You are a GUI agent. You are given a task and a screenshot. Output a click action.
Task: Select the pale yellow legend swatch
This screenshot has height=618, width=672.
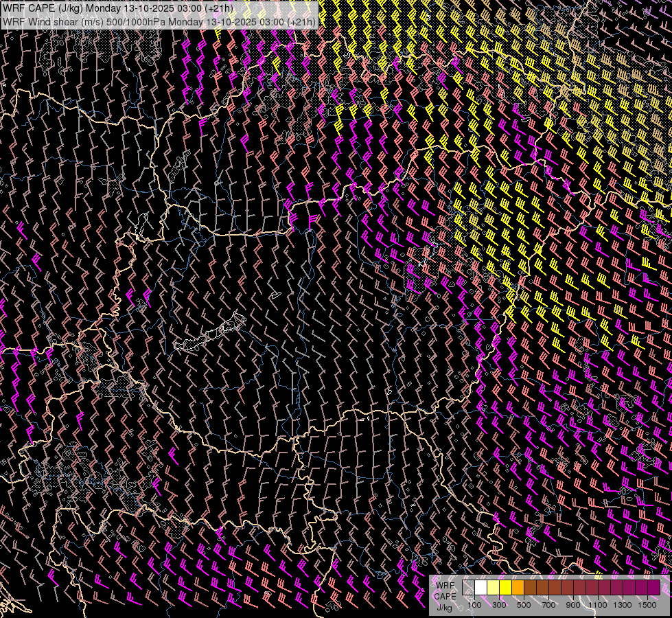pos(493,588)
